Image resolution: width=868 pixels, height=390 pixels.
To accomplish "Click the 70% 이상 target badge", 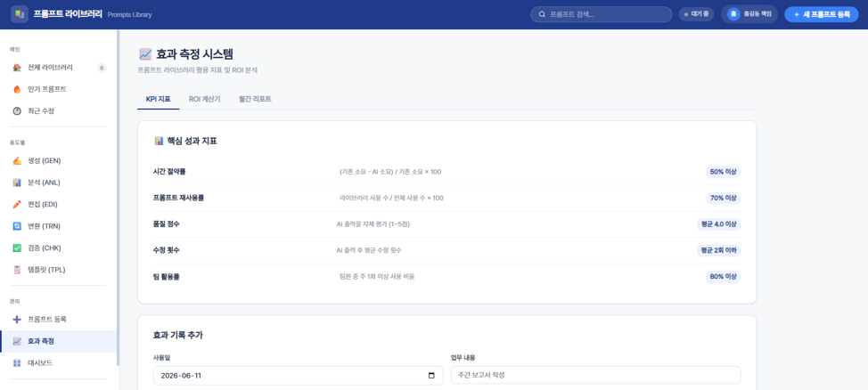I will click(723, 198).
